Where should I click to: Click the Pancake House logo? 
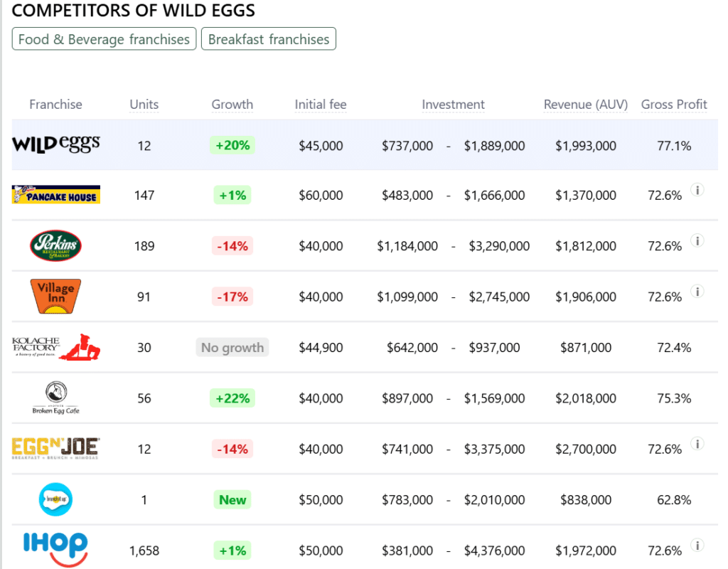pos(55,195)
